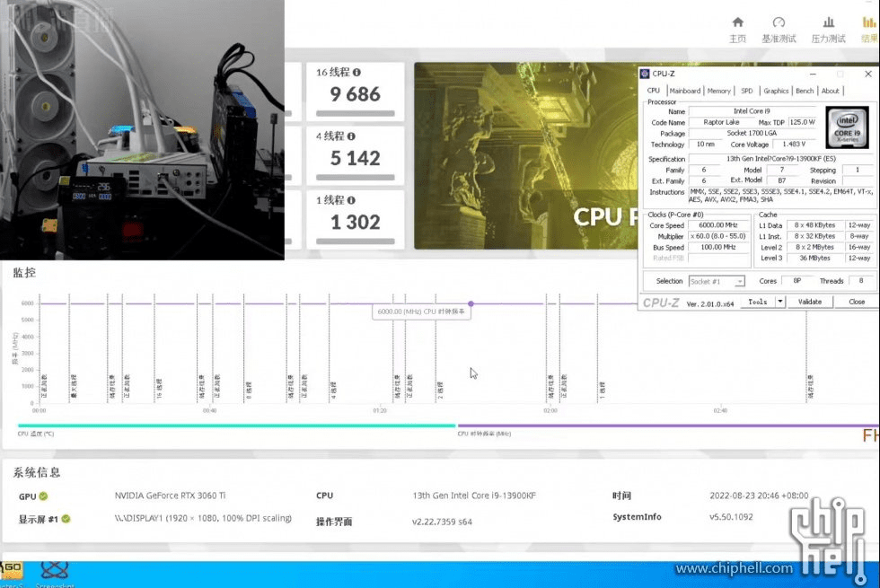Image resolution: width=880 pixels, height=588 pixels.
Task: Switch to Bench tab in CPU-Z
Action: click(805, 91)
